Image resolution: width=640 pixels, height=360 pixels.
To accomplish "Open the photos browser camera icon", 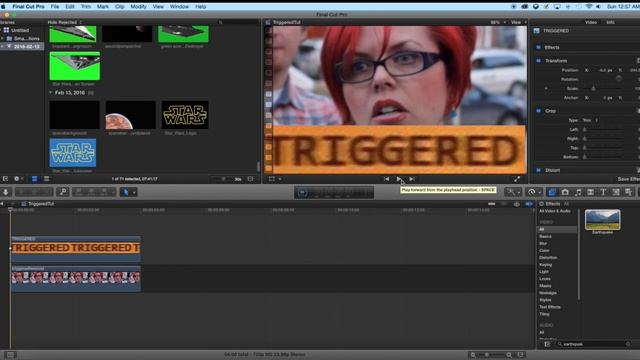I will [x=565, y=192].
